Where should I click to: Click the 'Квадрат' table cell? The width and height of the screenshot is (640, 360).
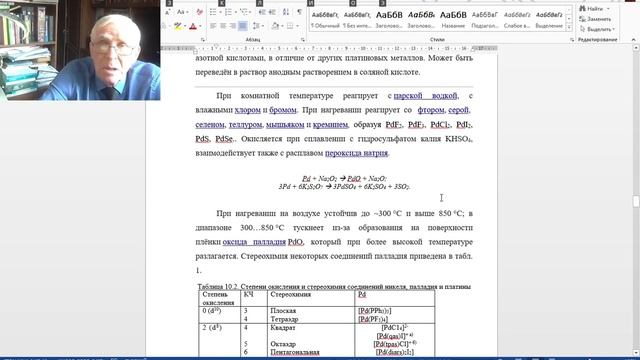click(x=283, y=328)
